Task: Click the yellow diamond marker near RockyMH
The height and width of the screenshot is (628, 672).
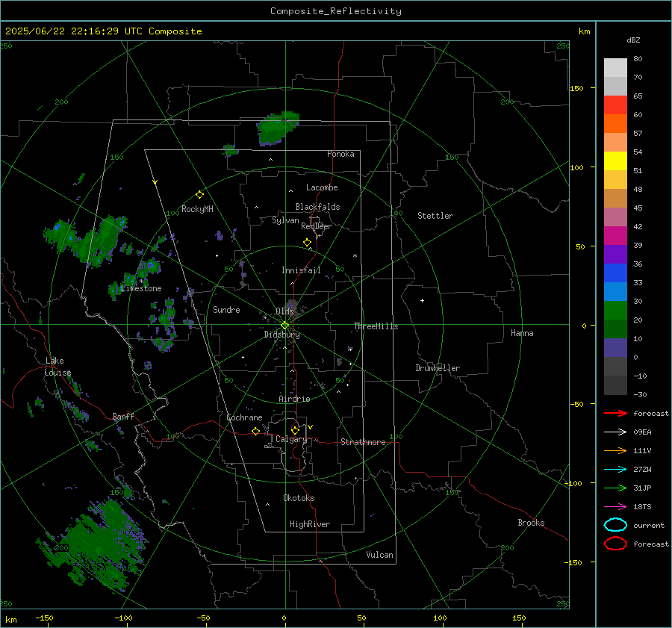Action: [x=199, y=195]
